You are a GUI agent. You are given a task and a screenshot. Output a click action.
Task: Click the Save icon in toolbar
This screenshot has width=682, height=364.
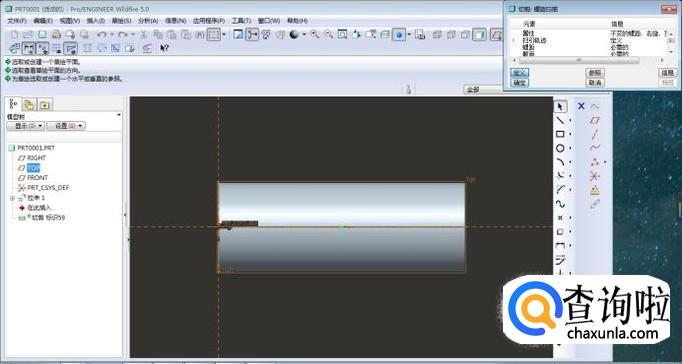[x=42, y=35]
